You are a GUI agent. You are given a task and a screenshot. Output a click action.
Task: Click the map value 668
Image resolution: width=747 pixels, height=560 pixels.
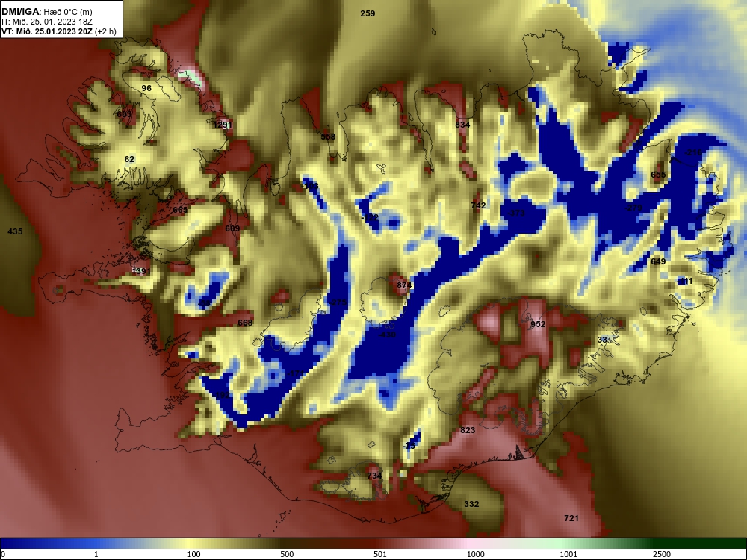coord(244,323)
